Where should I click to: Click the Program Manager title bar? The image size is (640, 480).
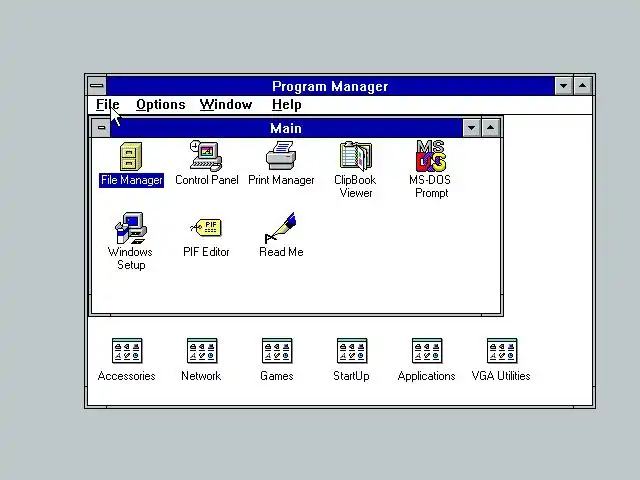point(331,86)
